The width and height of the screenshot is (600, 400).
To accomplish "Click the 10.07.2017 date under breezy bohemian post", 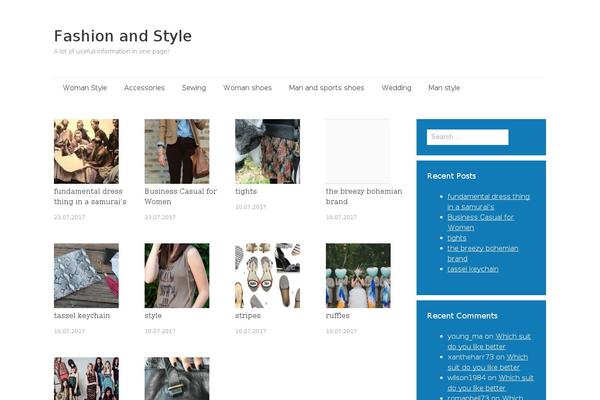I will [x=341, y=217].
